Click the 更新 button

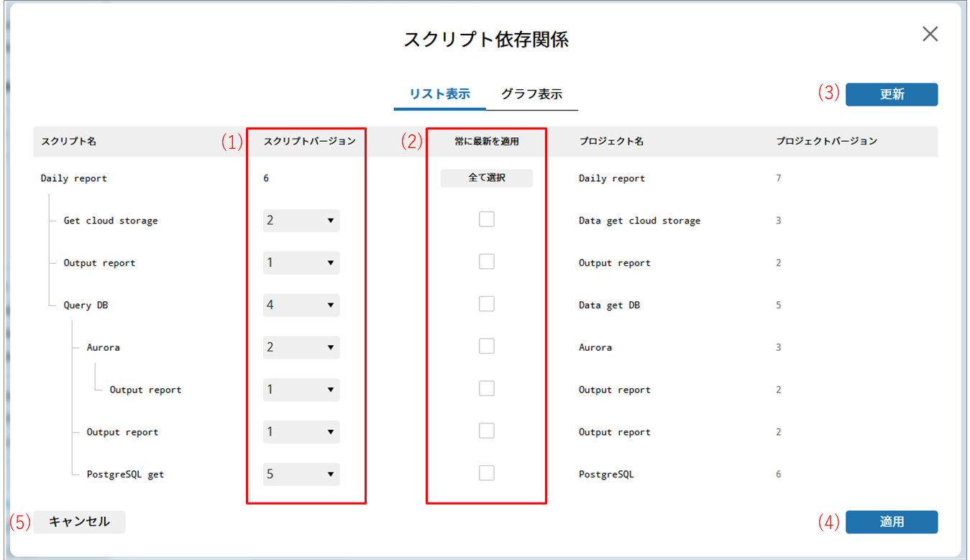(x=891, y=94)
